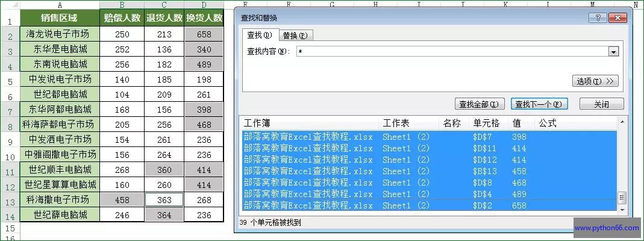644x241 pixels.
Task: Expand search options with 选项 button
Action: (595, 81)
